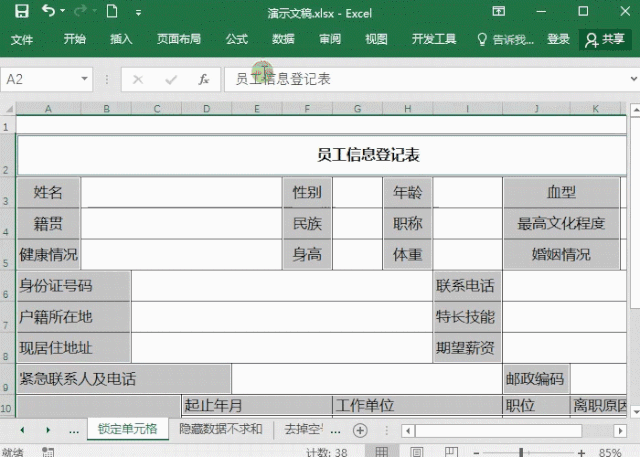This screenshot has width=640, height=457.
Task: Click the New Sheet plus icon
Action: click(360, 430)
